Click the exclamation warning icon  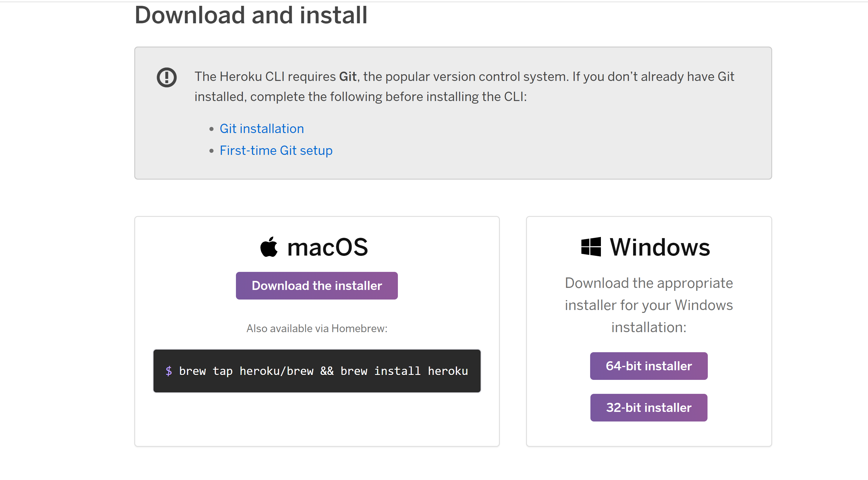pos(166,77)
